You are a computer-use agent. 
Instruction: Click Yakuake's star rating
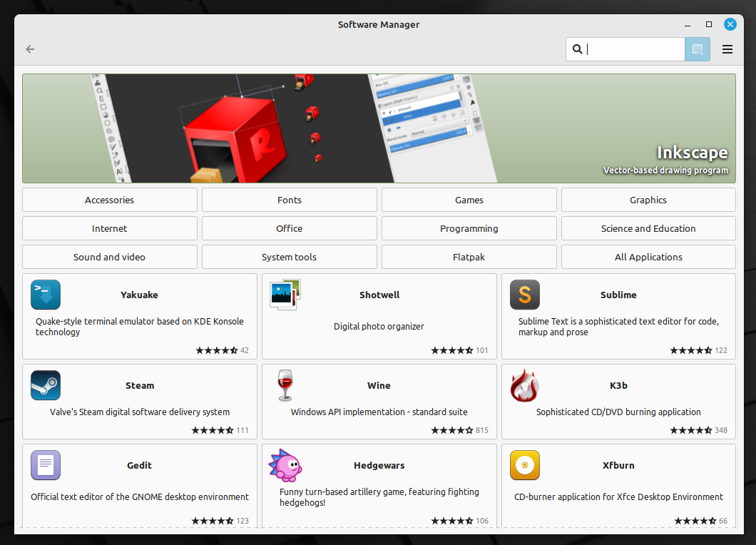click(x=217, y=350)
